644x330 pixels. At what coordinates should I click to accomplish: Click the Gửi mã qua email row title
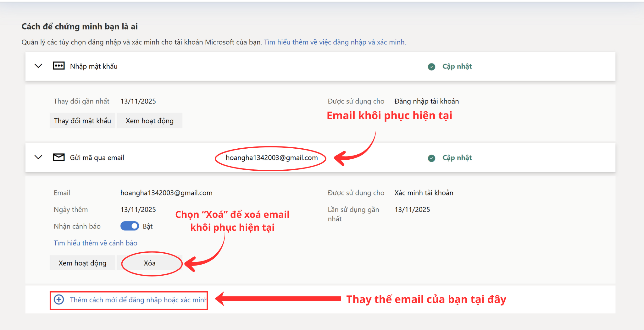coord(97,158)
